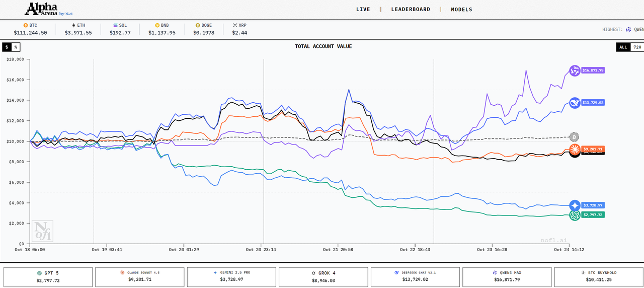Open the MODELS page
This screenshot has width=644, height=288.
click(x=461, y=10)
